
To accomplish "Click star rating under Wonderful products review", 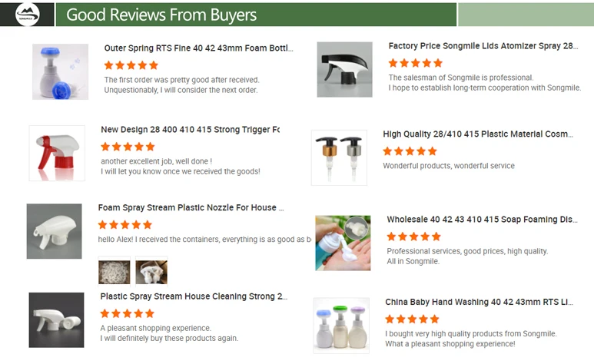I will point(410,151).
